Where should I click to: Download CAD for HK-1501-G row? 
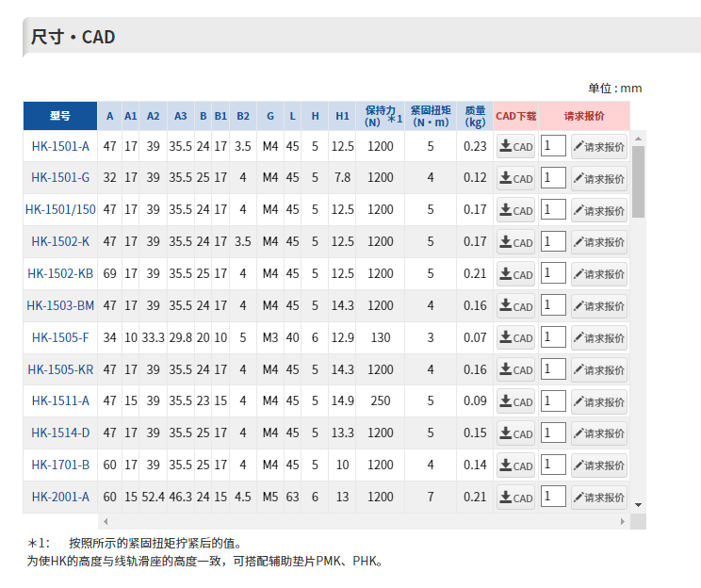pos(515,179)
